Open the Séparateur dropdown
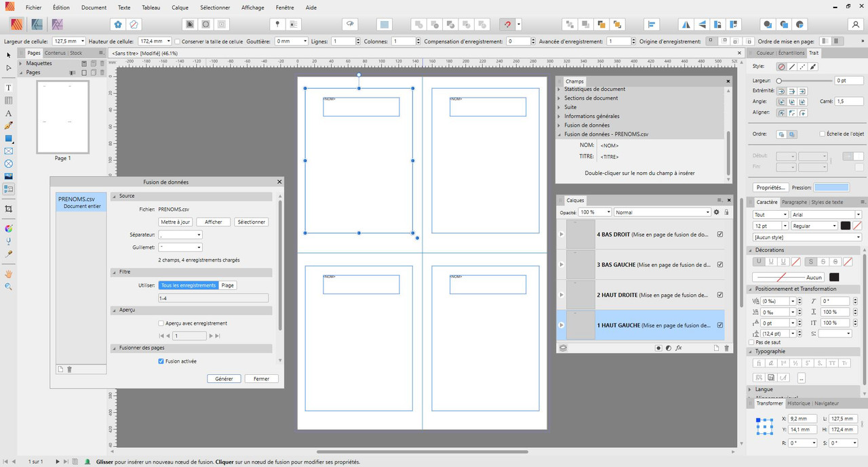The image size is (868, 467). pos(180,235)
